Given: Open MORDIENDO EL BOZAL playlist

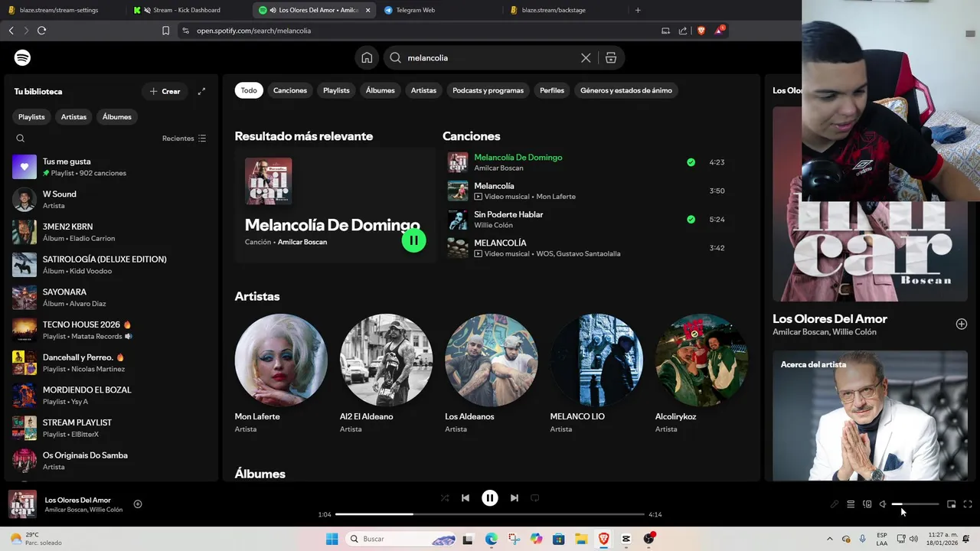Looking at the screenshot, I should point(111,395).
